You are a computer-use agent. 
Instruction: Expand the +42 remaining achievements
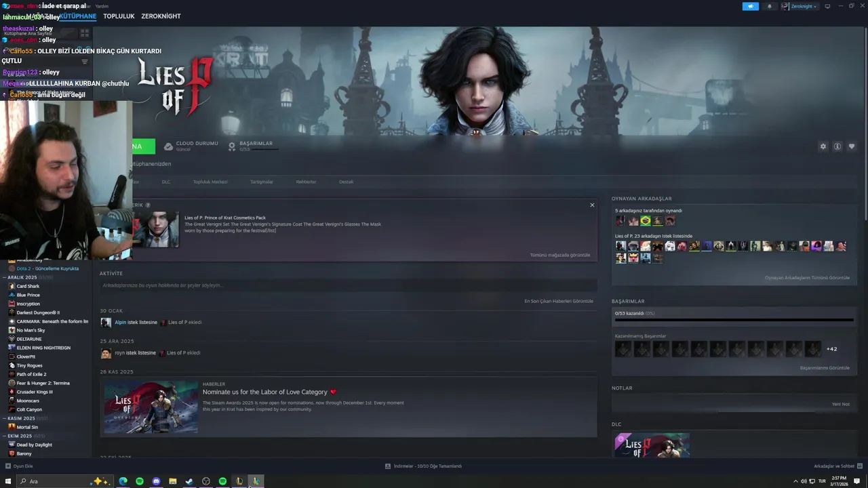point(831,349)
